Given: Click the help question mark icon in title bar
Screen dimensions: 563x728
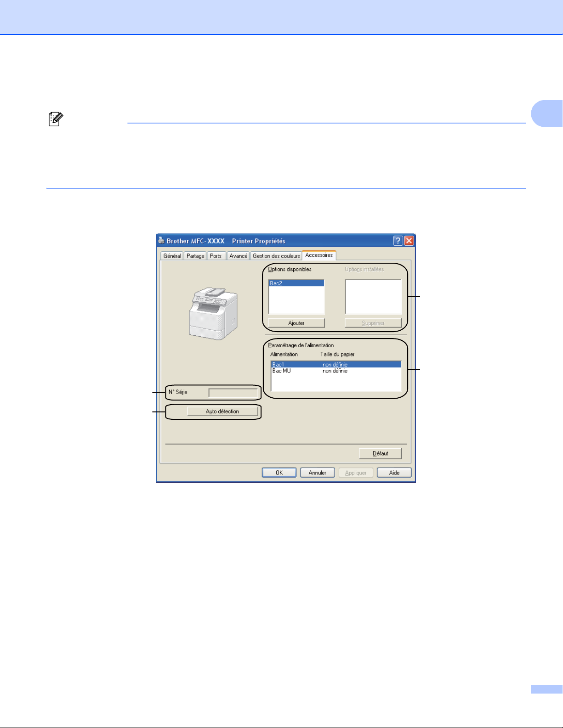Looking at the screenshot, I should 398,241.
